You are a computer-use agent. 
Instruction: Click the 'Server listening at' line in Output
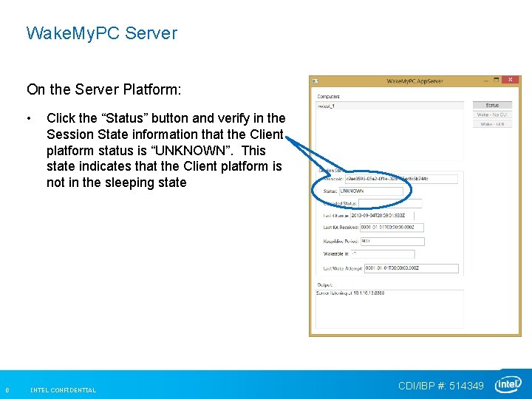coord(350,293)
